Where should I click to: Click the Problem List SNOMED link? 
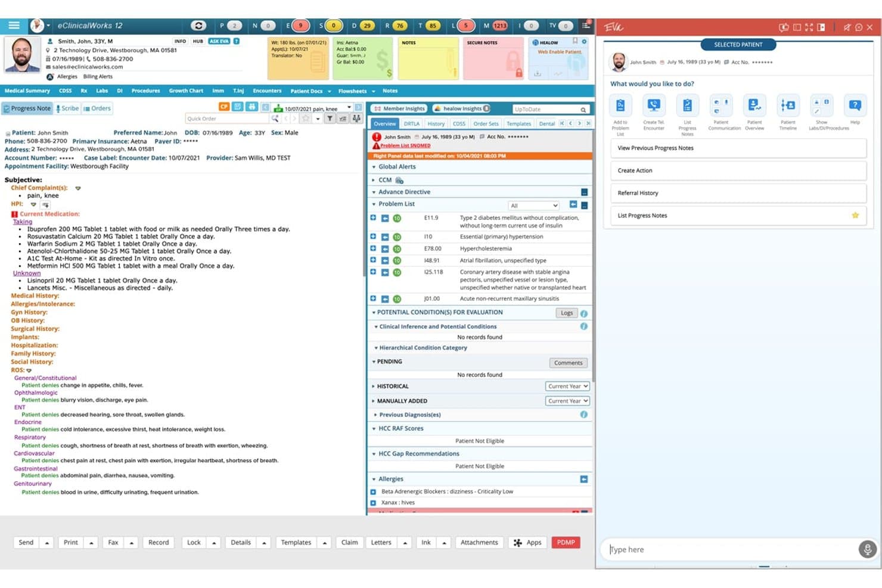point(405,145)
